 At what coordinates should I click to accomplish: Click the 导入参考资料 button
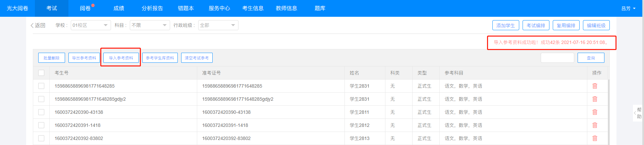pyautogui.click(x=121, y=58)
